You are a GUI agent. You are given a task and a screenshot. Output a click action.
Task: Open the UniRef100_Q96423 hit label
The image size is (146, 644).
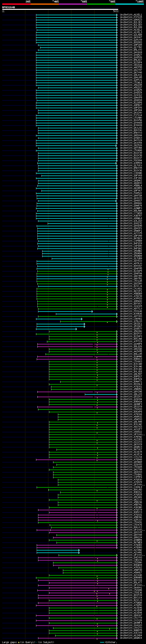click(131, 20)
